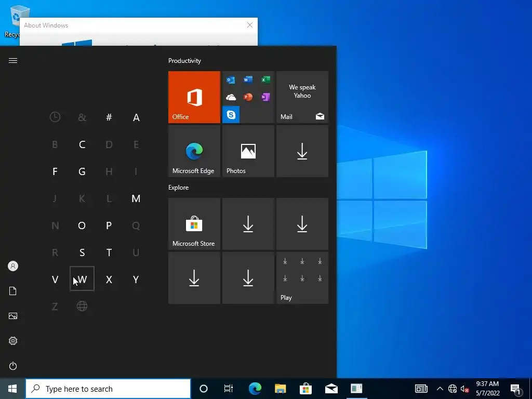The image size is (532, 399).
Task: Jump to letter # in app list
Action: pos(109,117)
